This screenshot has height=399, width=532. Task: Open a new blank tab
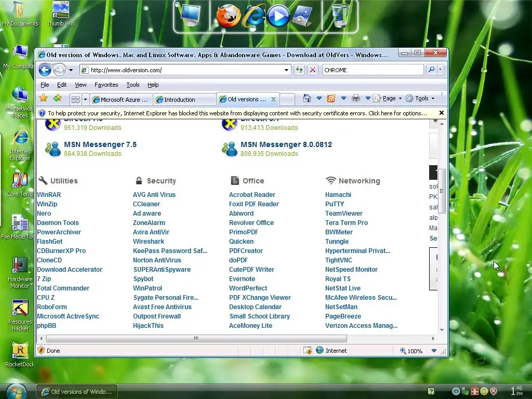[287, 99]
